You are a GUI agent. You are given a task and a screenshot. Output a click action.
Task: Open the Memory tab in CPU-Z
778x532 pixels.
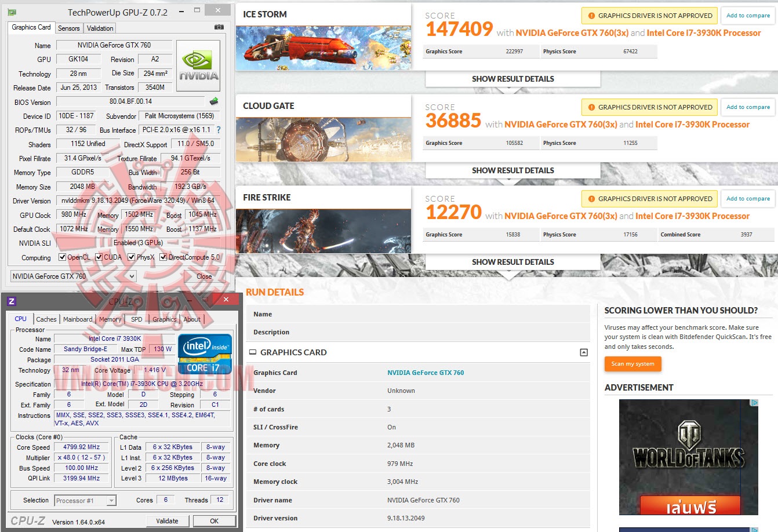click(110, 319)
